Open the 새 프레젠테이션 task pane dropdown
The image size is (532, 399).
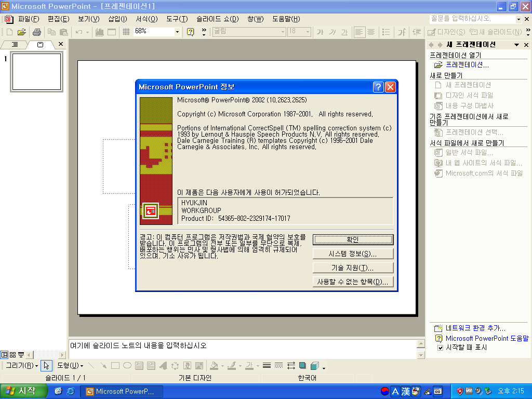tap(516, 45)
